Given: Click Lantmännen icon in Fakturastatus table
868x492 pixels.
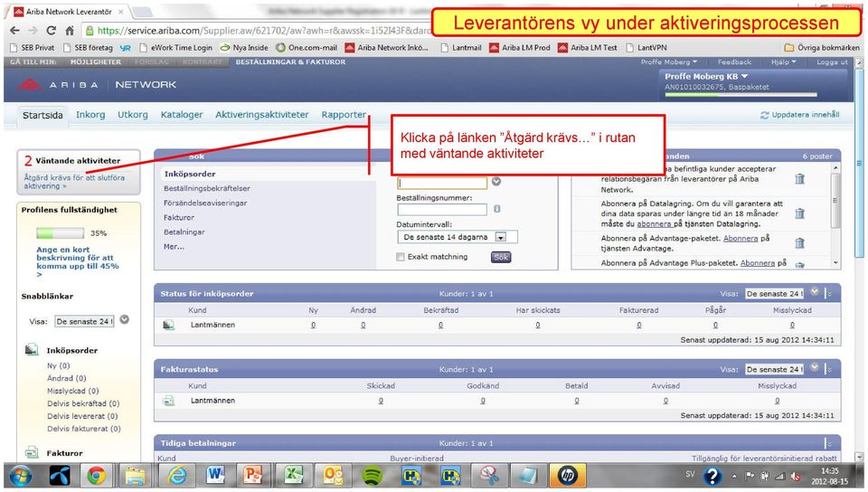Looking at the screenshot, I should pos(169,401).
